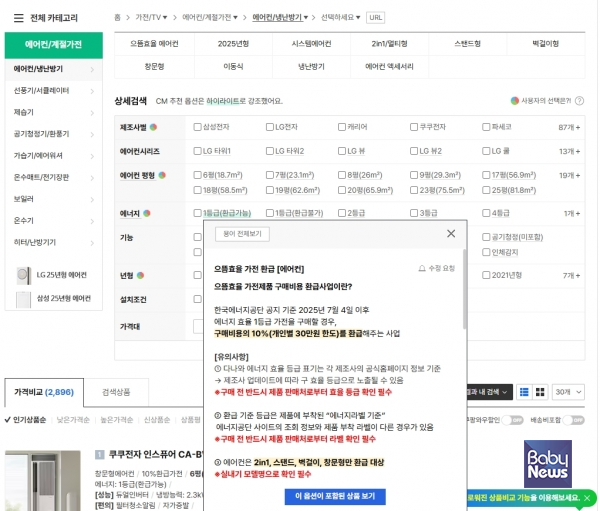Toggle the 배송비포함 switch
This screenshot has width=600, height=511.
(573, 420)
